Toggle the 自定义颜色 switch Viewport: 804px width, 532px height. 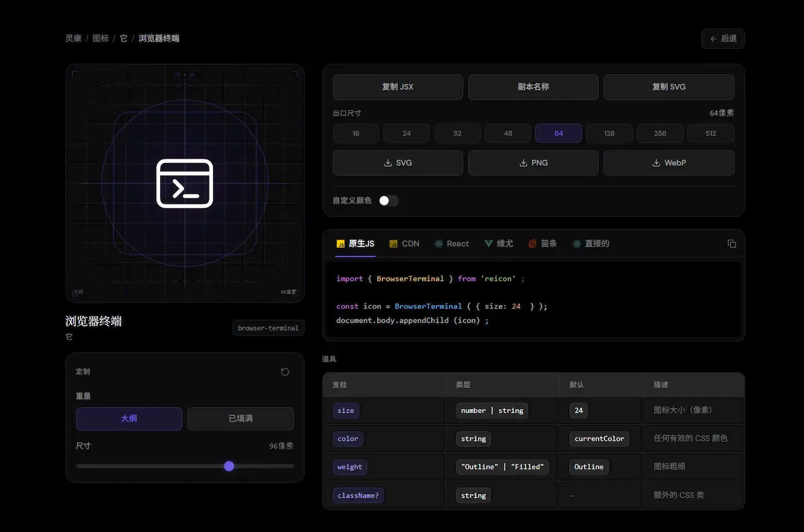coord(388,200)
